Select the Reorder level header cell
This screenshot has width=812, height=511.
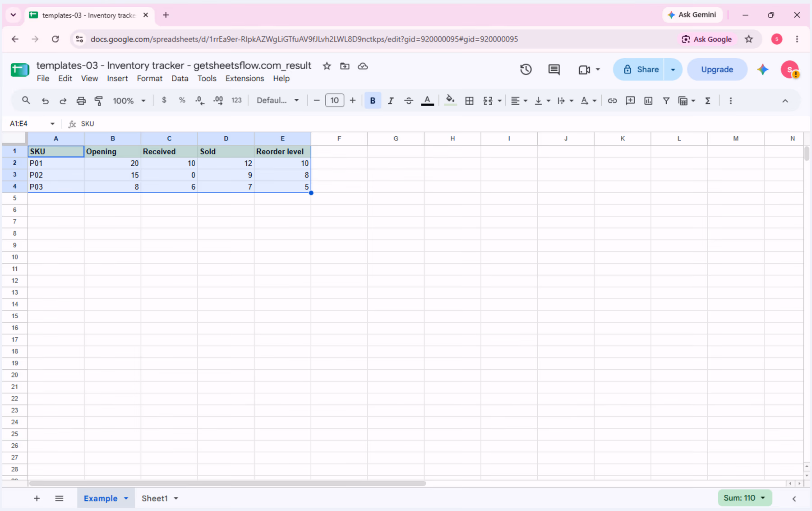point(282,151)
